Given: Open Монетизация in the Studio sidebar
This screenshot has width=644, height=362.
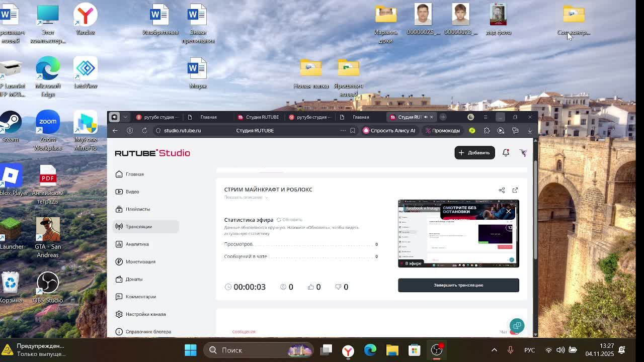Looking at the screenshot, I should pyautogui.click(x=146, y=262).
